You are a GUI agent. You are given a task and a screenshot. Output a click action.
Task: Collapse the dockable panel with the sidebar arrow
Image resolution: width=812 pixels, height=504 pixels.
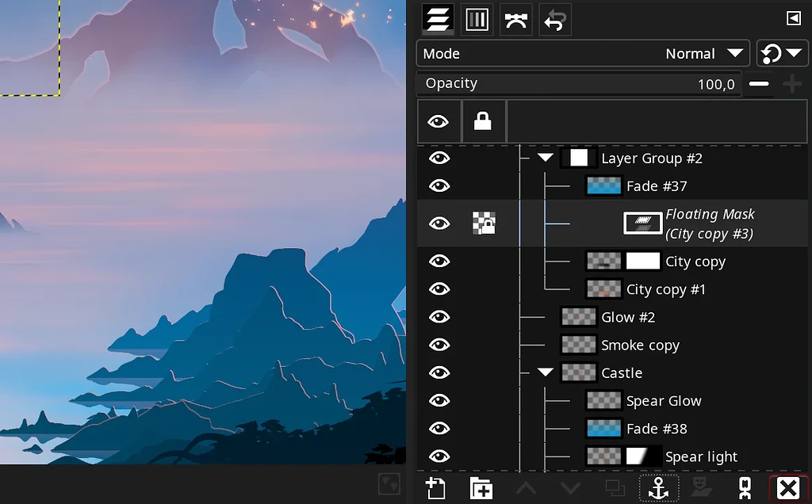[794, 17]
